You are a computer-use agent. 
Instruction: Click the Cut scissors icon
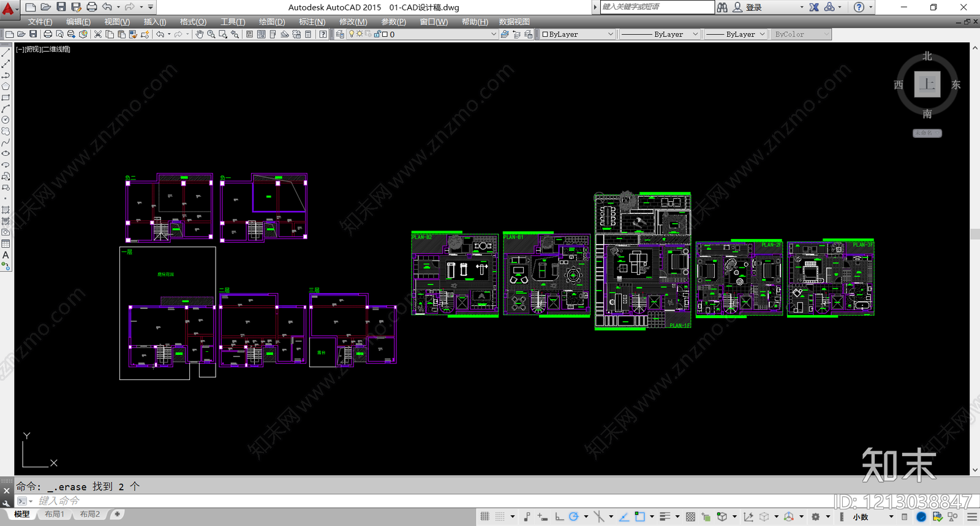tap(97, 34)
